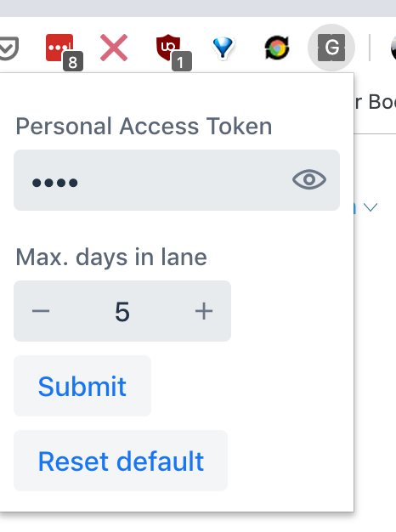
Task: Click the Chrome-colored refresh extension icon
Action: 277,48
